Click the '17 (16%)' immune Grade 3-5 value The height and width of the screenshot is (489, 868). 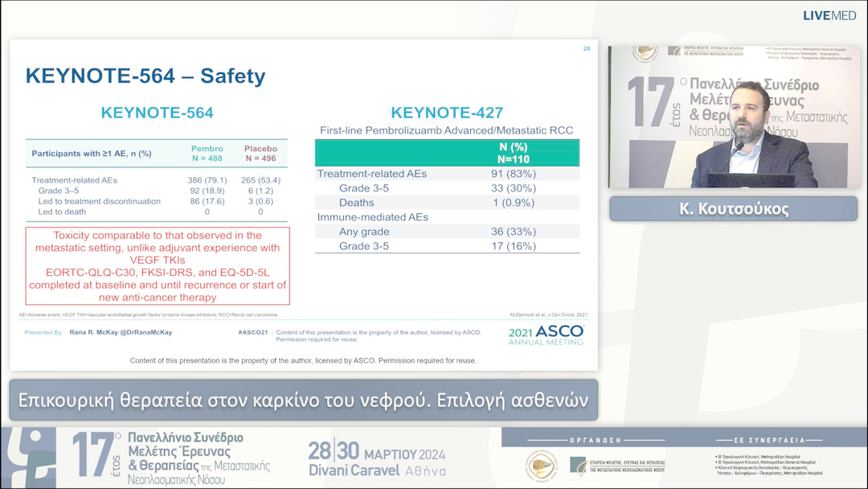[x=513, y=246]
